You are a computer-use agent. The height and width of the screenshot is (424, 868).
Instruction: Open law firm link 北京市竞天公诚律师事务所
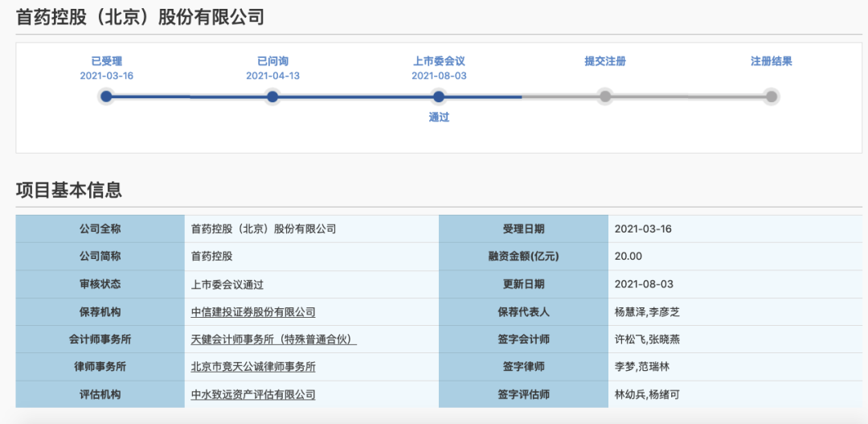click(x=253, y=367)
